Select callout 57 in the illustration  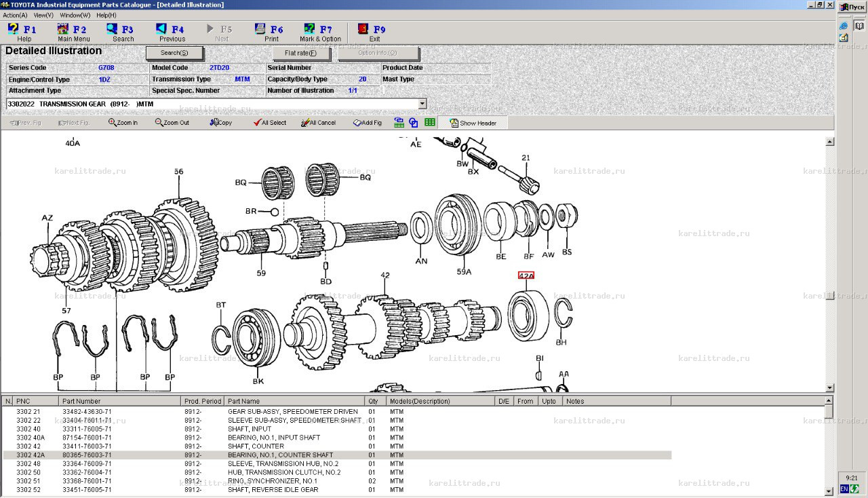(x=66, y=310)
